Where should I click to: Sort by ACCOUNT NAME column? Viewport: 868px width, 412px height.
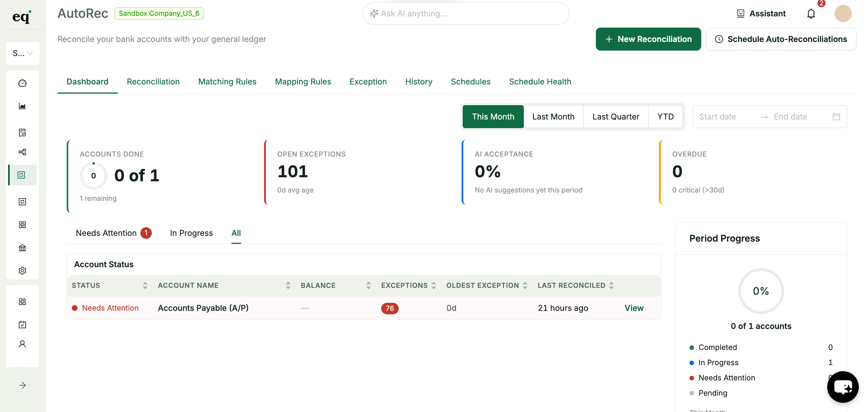[x=288, y=286]
